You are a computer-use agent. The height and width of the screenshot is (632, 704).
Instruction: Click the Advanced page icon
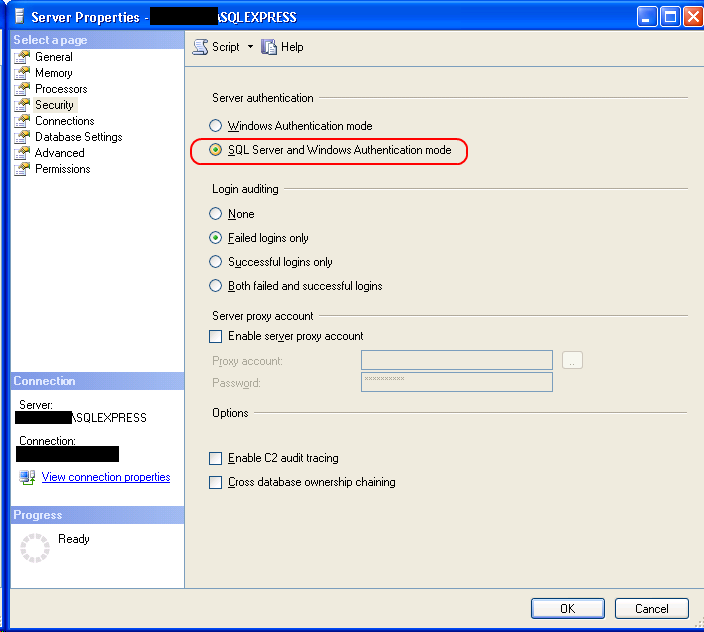point(22,153)
